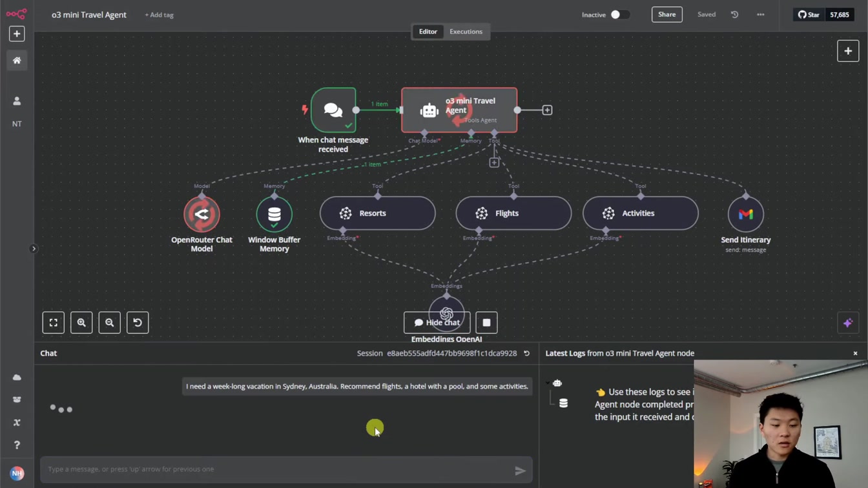This screenshot has width=868, height=488.
Task: Reset the chat session
Action: click(526, 354)
